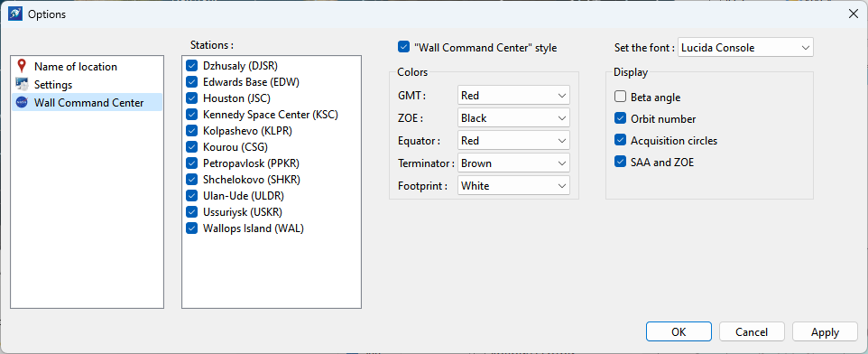Uncheck the Houston (JSC) station
Screen dimensions: 868x354
pos(192,98)
